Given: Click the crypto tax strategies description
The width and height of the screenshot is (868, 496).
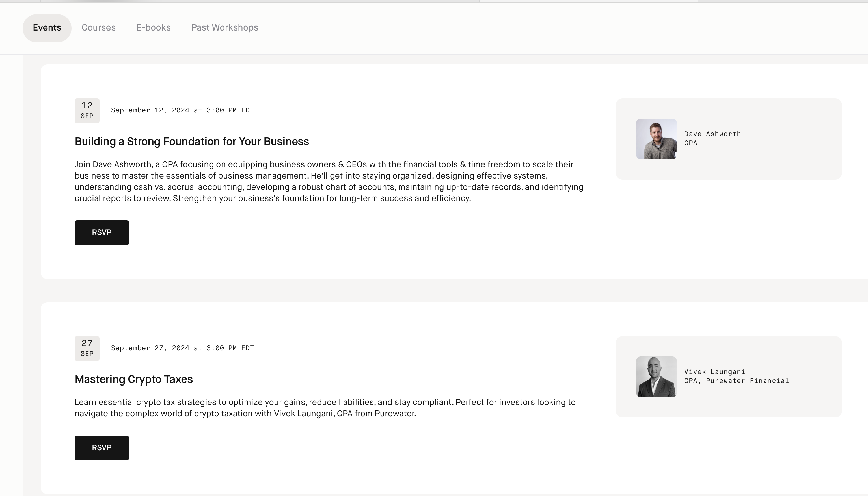Looking at the screenshot, I should coord(325,408).
